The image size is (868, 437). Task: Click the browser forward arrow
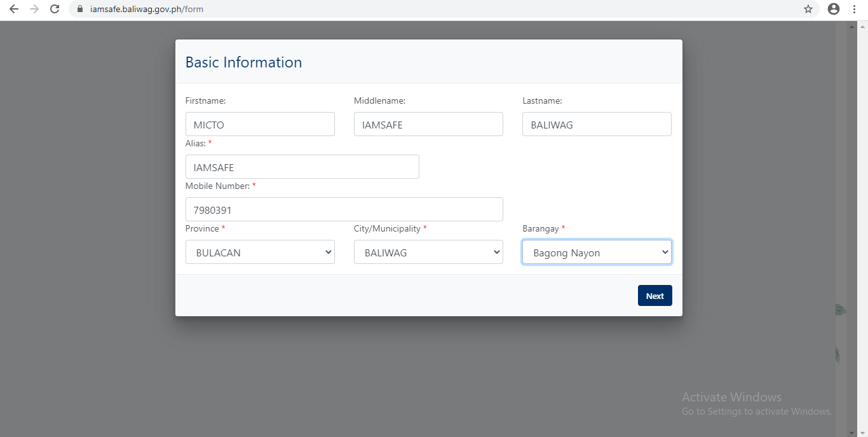click(x=34, y=9)
